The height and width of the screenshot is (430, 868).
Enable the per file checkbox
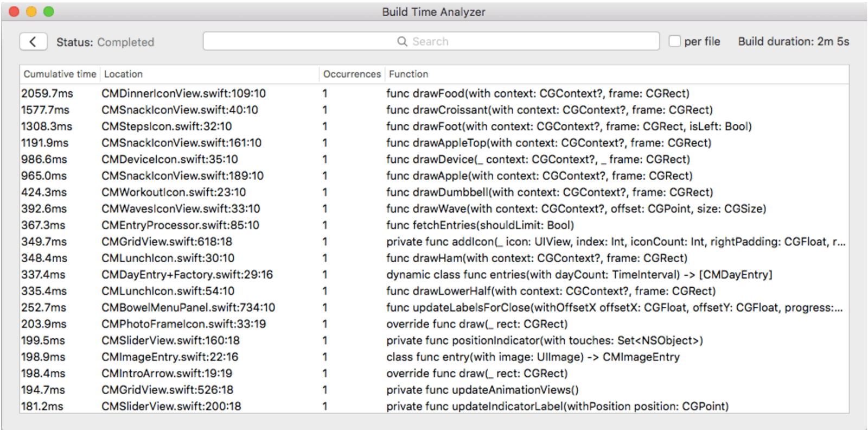[x=674, y=41]
